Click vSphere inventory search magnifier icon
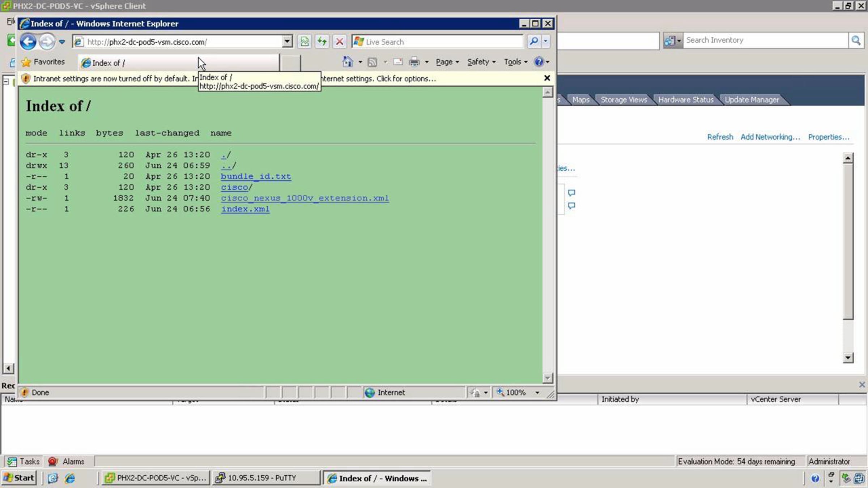The image size is (868, 488). (856, 40)
